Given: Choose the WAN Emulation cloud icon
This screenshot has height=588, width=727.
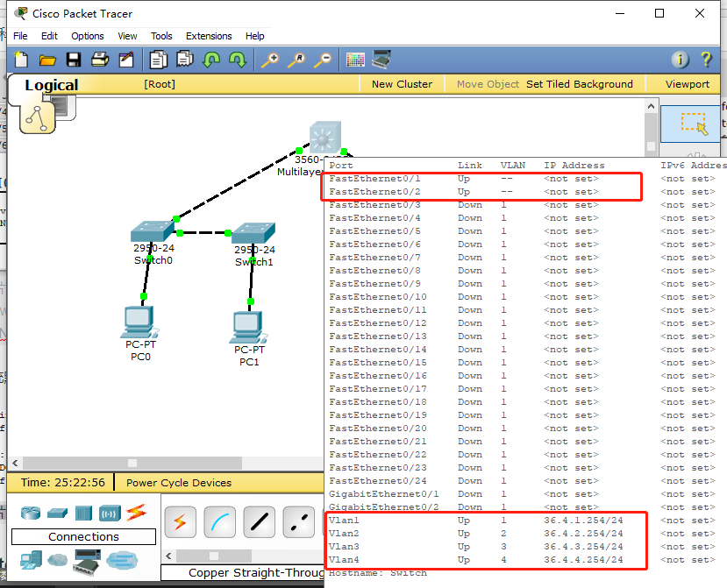Looking at the screenshot, I should tap(58, 560).
